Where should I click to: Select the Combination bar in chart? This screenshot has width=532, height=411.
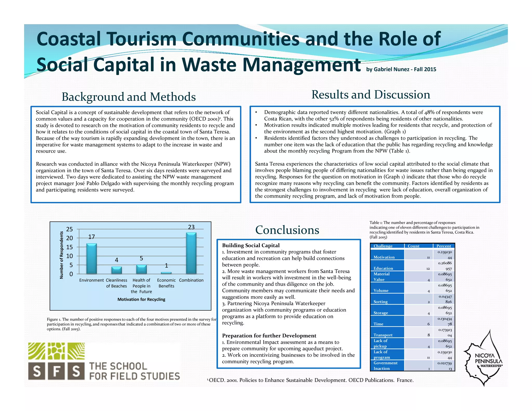click(x=191, y=253)
